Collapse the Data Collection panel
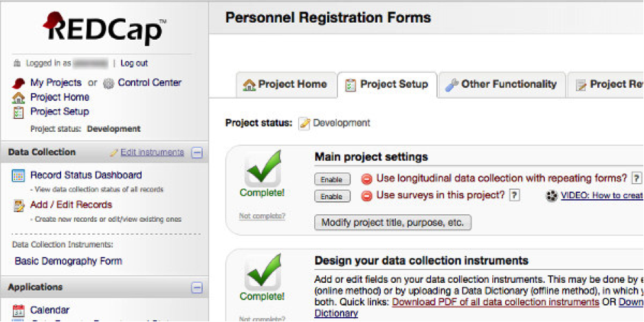Viewport: 644px width, 322px height. tap(197, 152)
